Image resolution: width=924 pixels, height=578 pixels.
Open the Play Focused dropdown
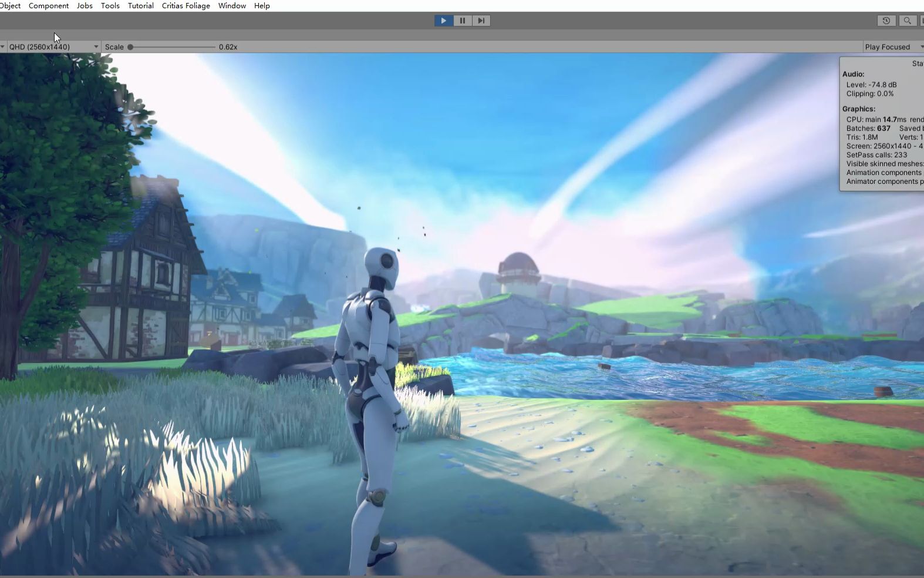[892, 47]
